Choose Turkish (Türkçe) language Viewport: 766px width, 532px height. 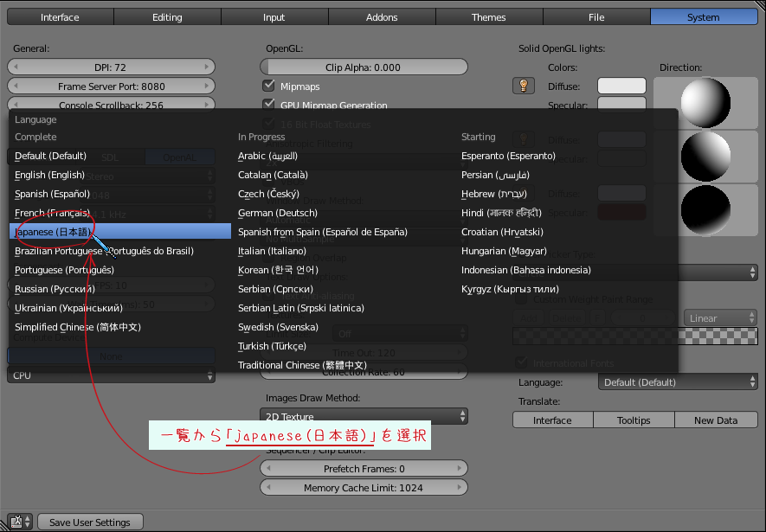tap(344, 346)
